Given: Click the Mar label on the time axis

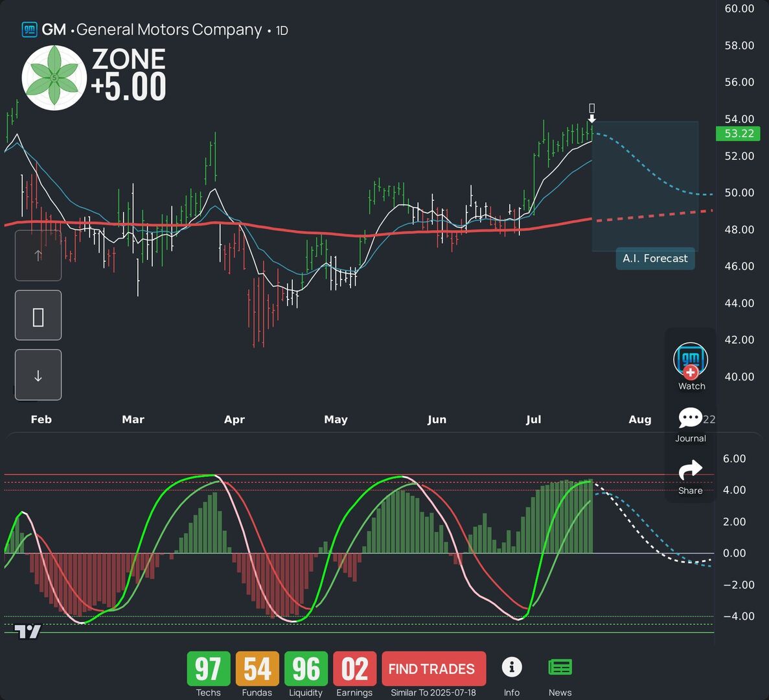Looking at the screenshot, I should 133,419.
